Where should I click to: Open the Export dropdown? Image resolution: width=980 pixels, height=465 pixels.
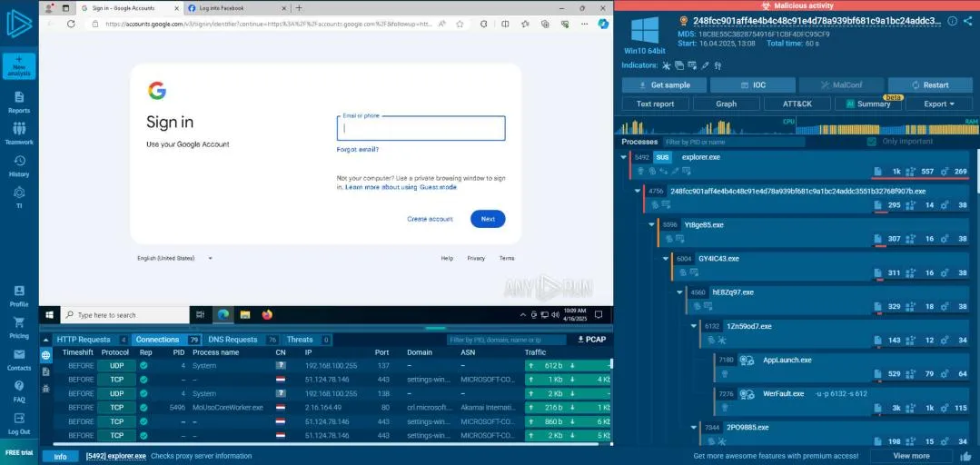939,104
